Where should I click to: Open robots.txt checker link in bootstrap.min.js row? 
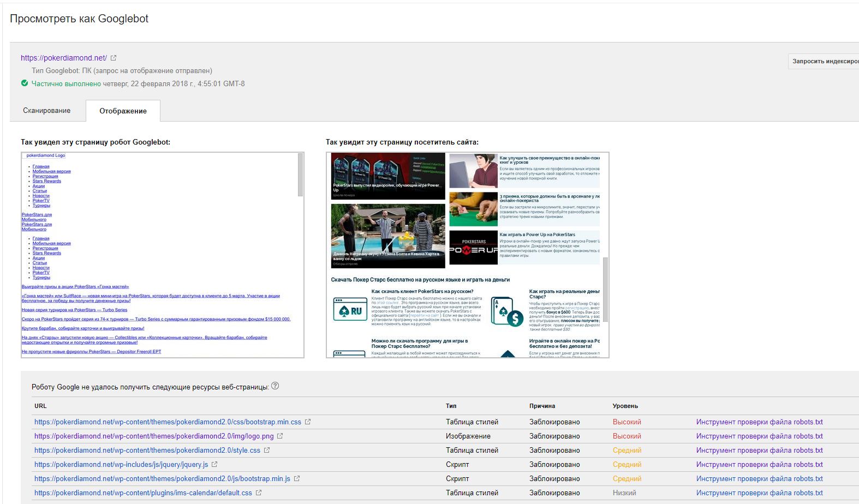759,478
